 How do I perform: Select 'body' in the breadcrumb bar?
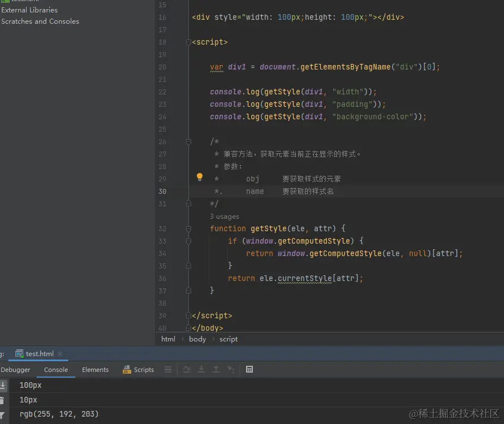tap(197, 339)
